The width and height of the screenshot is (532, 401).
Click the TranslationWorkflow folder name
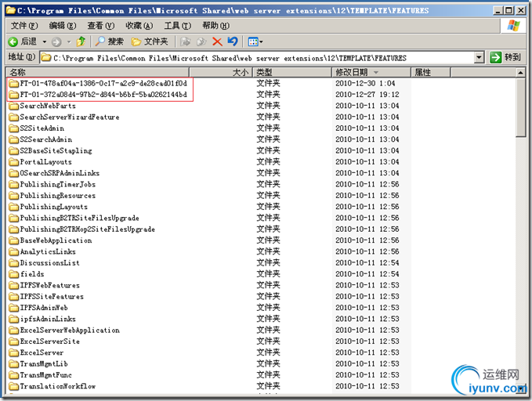click(58, 386)
